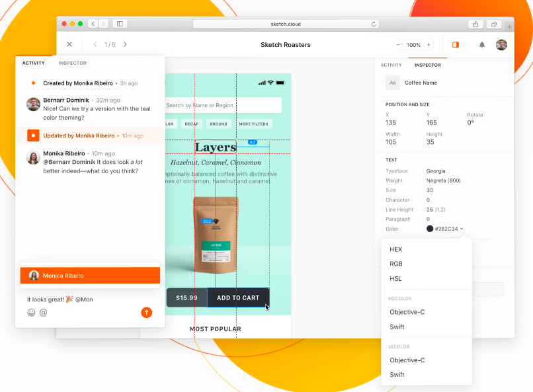Click the sketch.cloud address bar
Viewport: 533px width, 392px height.
pyautogui.click(x=286, y=24)
